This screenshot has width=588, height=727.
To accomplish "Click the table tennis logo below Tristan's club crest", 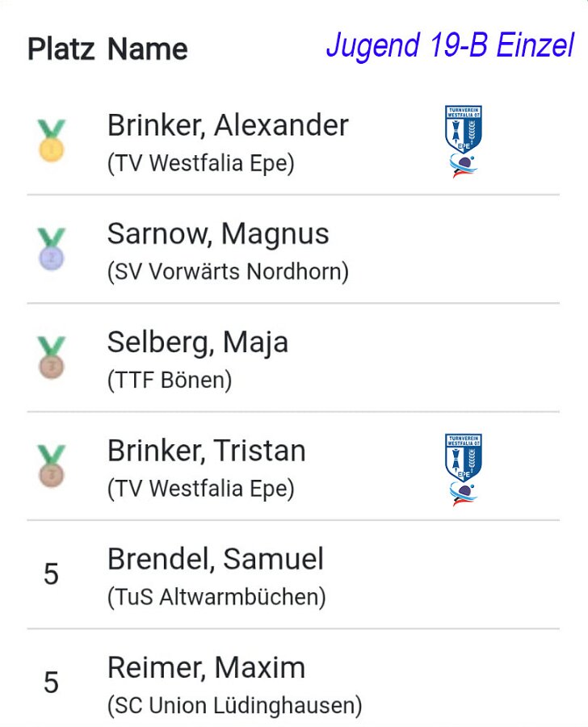I will pyautogui.click(x=464, y=494).
